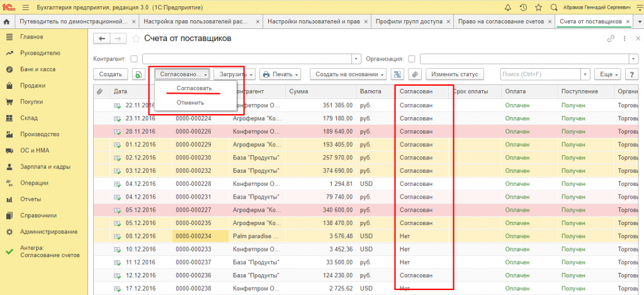Screen dimensions: 644x295
Task: Click the get link chain icon
Action: (x=610, y=39)
